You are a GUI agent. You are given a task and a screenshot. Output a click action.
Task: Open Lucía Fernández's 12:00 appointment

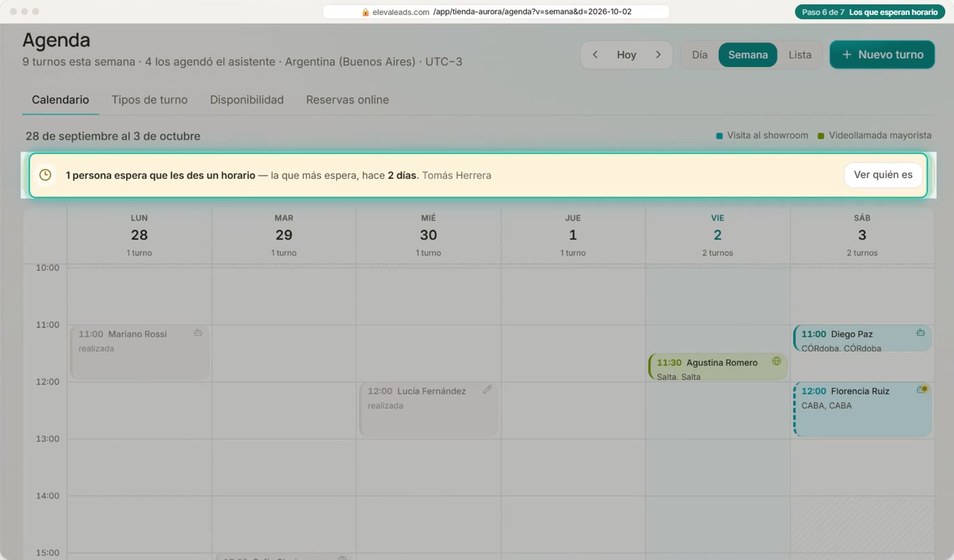pos(429,409)
